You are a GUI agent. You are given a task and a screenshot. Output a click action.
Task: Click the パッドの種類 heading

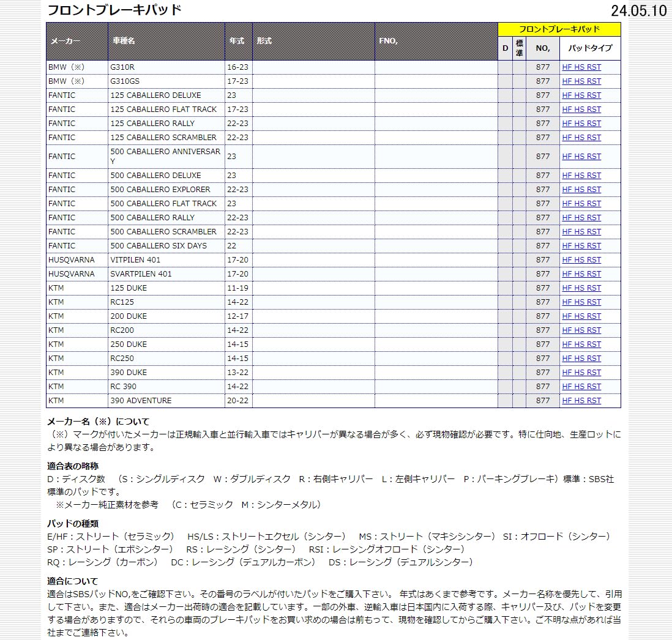point(73,524)
